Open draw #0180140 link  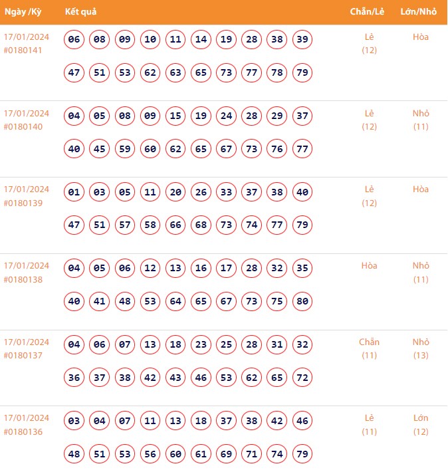[23, 127]
